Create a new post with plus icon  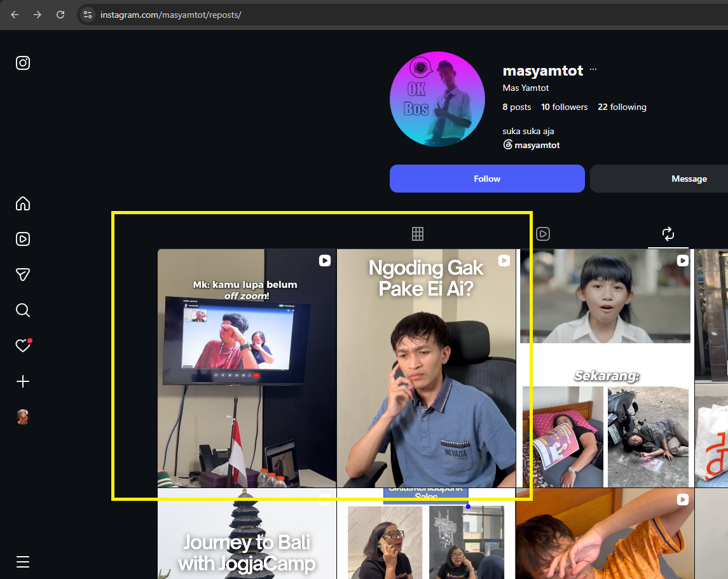click(x=23, y=381)
